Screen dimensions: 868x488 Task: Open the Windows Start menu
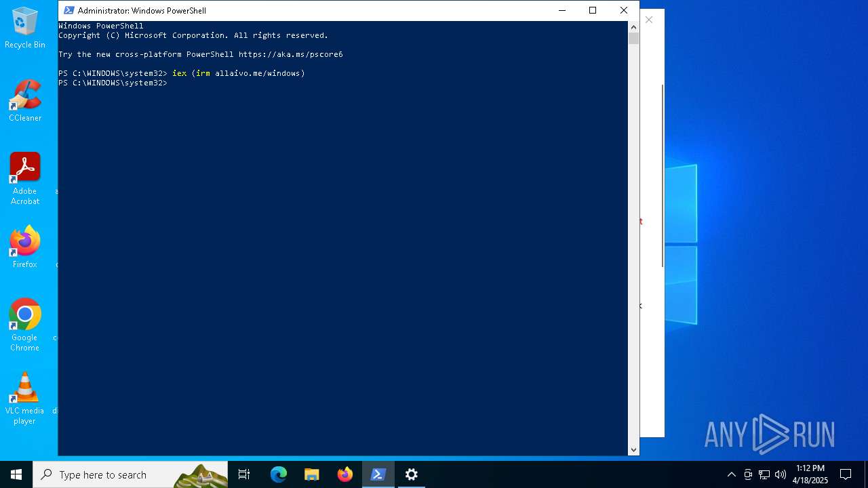[x=16, y=474]
